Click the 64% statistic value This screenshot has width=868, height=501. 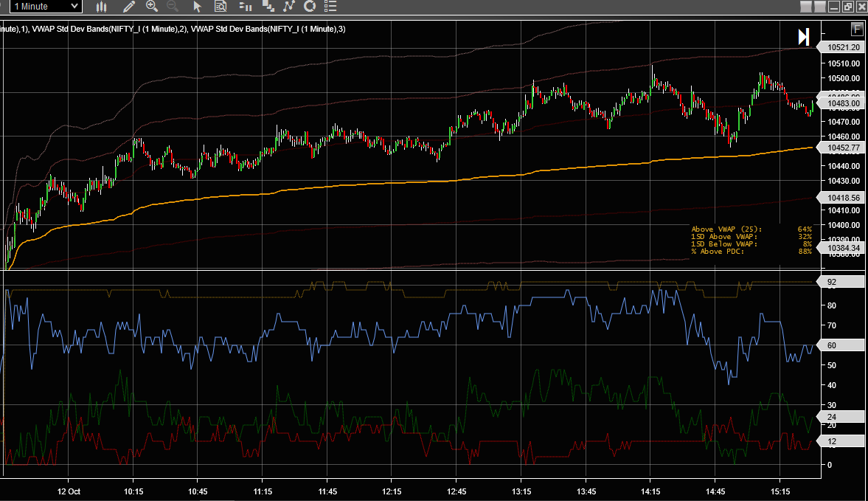[805, 229]
